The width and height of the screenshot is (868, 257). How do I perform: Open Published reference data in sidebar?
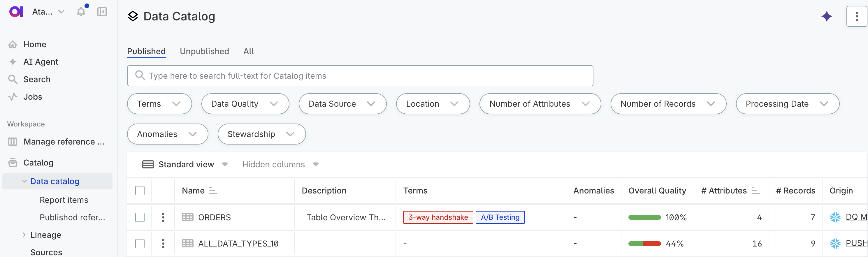(72, 218)
